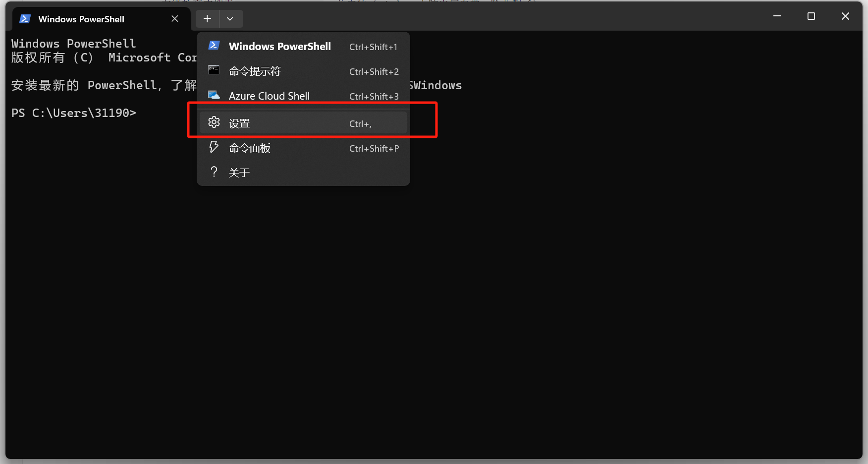The image size is (868, 464).
Task: Click the 关于 about entry
Action: coord(303,173)
